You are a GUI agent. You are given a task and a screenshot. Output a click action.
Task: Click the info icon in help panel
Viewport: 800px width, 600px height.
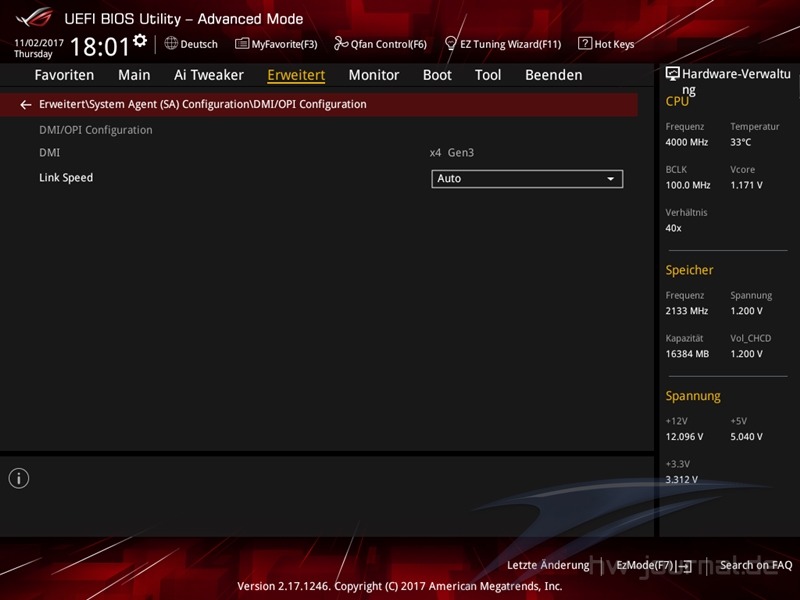coord(19,478)
